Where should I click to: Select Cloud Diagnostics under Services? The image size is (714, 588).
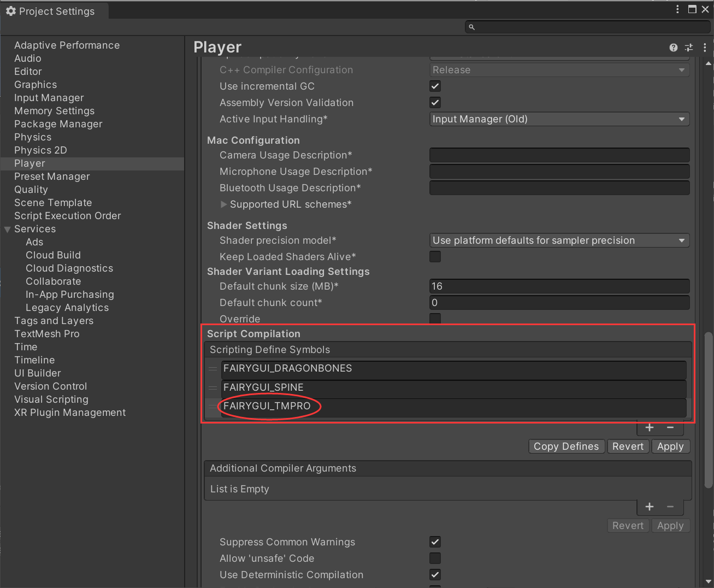(x=69, y=268)
